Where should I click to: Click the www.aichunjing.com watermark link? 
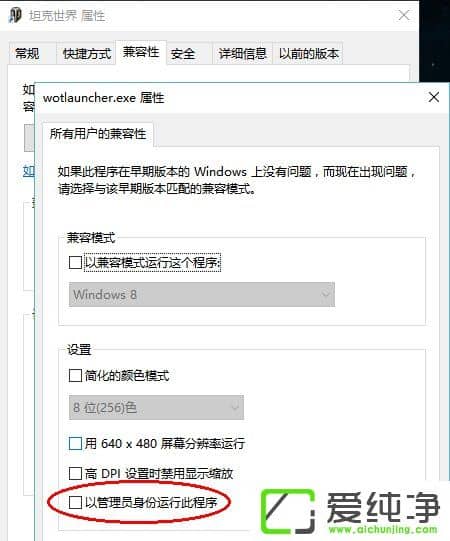click(383, 529)
